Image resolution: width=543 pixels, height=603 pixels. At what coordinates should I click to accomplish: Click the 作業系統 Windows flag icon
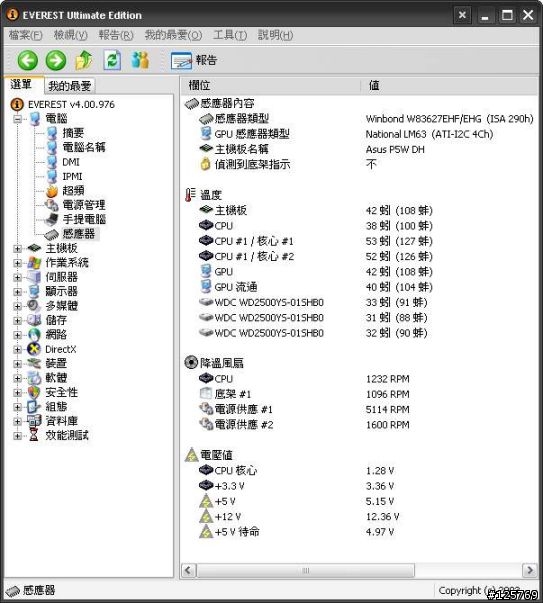click(34, 263)
